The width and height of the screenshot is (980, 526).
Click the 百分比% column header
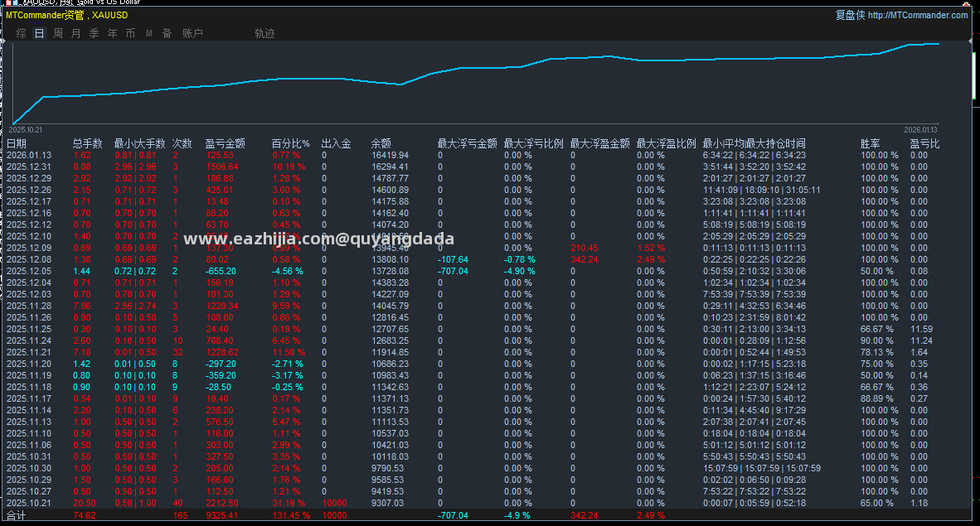coord(291,143)
